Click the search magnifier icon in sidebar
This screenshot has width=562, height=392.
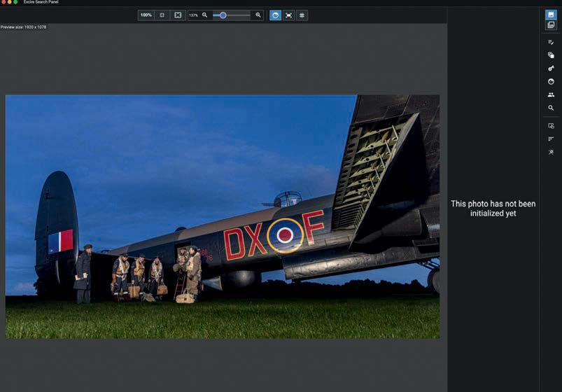coord(551,108)
